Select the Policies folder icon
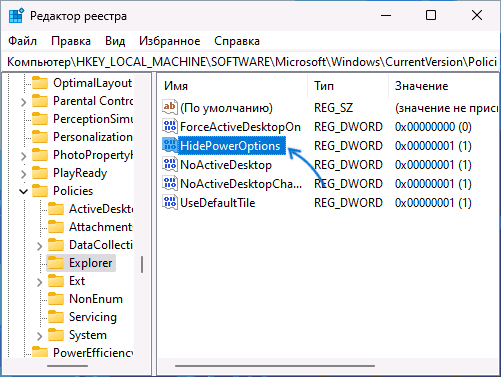Viewport: 501px width, 377px height. 40,191
